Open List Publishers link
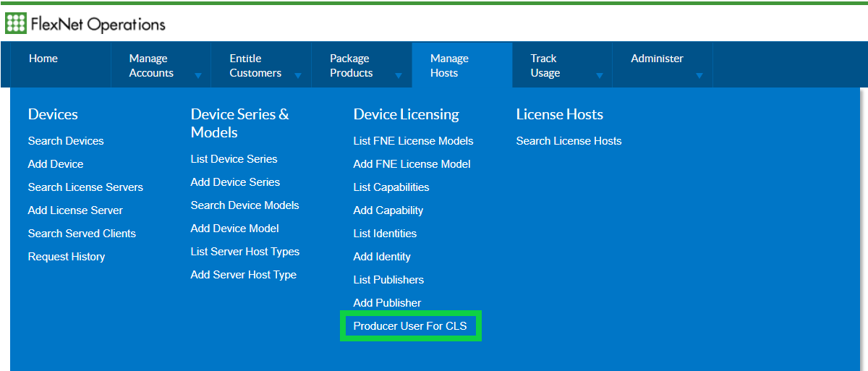 point(389,280)
